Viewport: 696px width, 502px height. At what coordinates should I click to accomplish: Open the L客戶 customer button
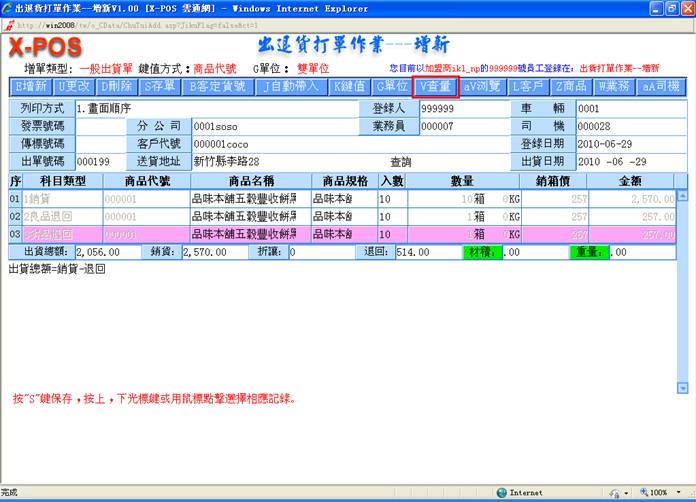pos(529,87)
